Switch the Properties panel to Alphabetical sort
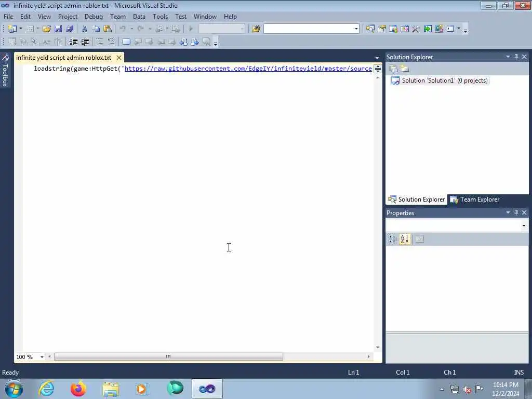This screenshot has width=532, height=399. (x=404, y=239)
